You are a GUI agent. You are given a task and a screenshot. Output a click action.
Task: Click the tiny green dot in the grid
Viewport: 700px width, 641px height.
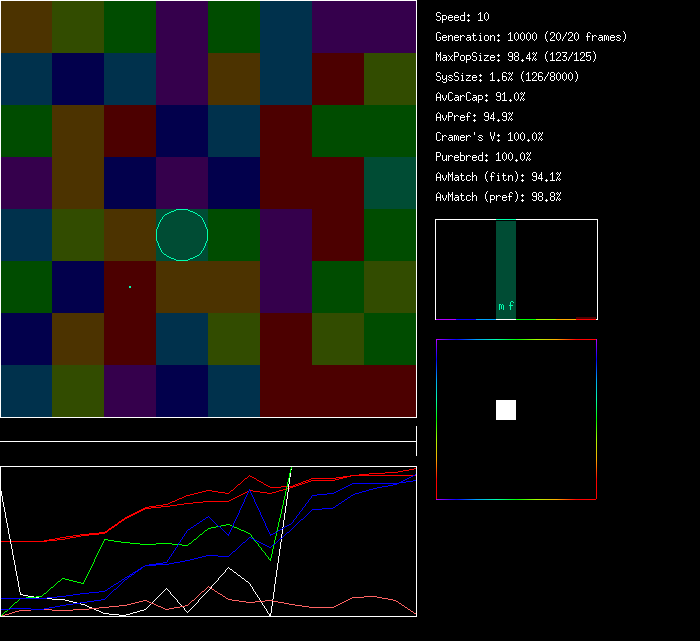pyautogui.click(x=130, y=287)
